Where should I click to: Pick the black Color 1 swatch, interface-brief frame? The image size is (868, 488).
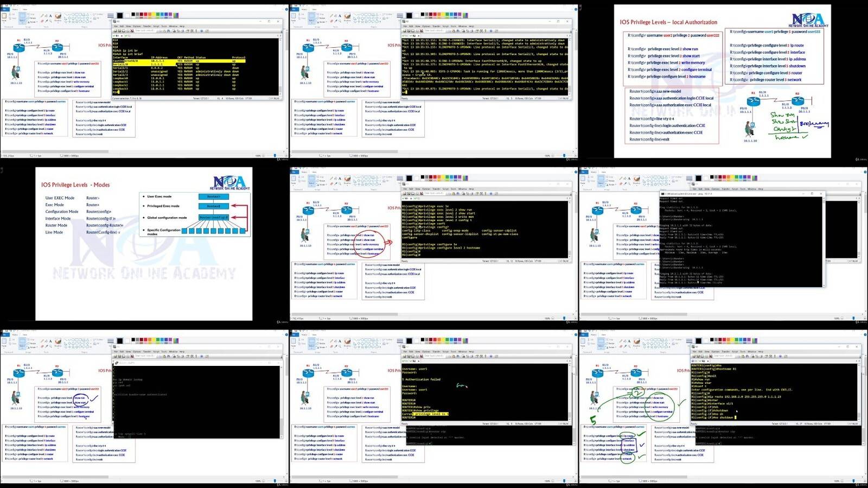pyautogui.click(x=120, y=16)
